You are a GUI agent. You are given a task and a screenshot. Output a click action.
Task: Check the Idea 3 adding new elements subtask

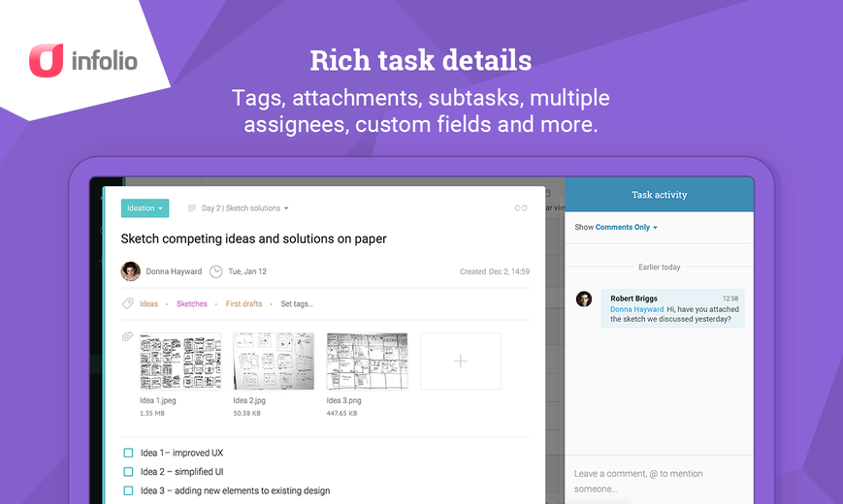(x=128, y=490)
